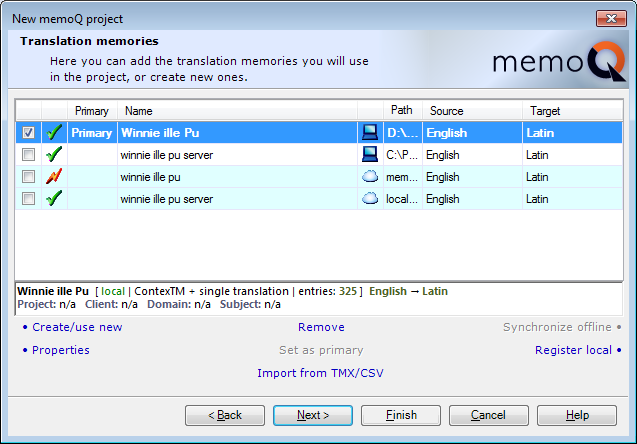Open Properties of the selected translation memory
This screenshot has width=637, height=444.
pos(61,350)
